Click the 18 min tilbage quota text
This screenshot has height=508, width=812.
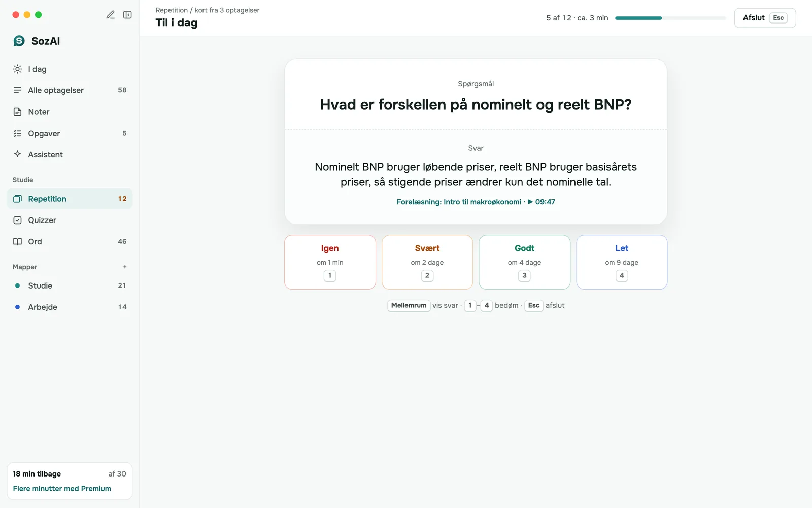[37, 473]
